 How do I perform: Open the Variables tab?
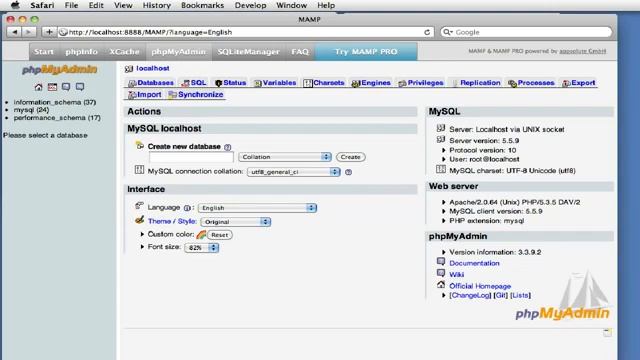pyautogui.click(x=275, y=83)
